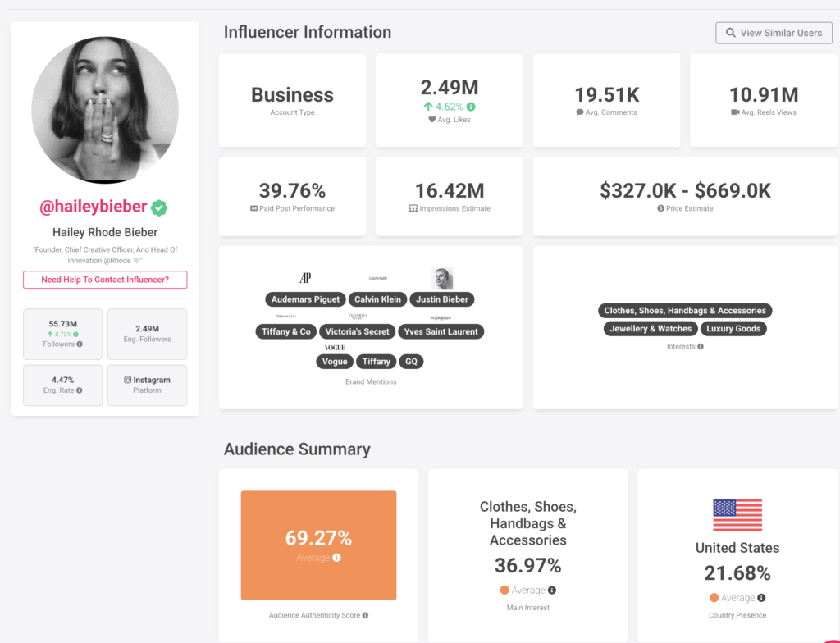Click the United States flag icon
The image size is (840, 643).
[x=737, y=515]
